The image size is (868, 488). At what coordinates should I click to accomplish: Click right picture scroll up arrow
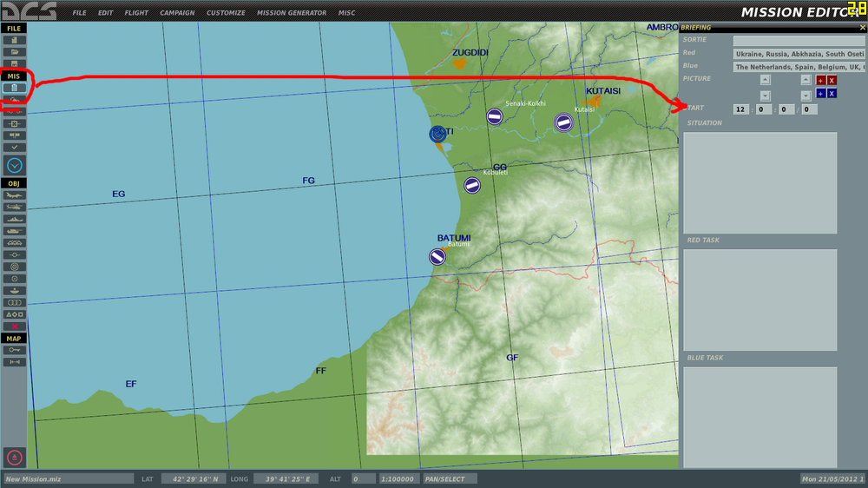click(806, 80)
